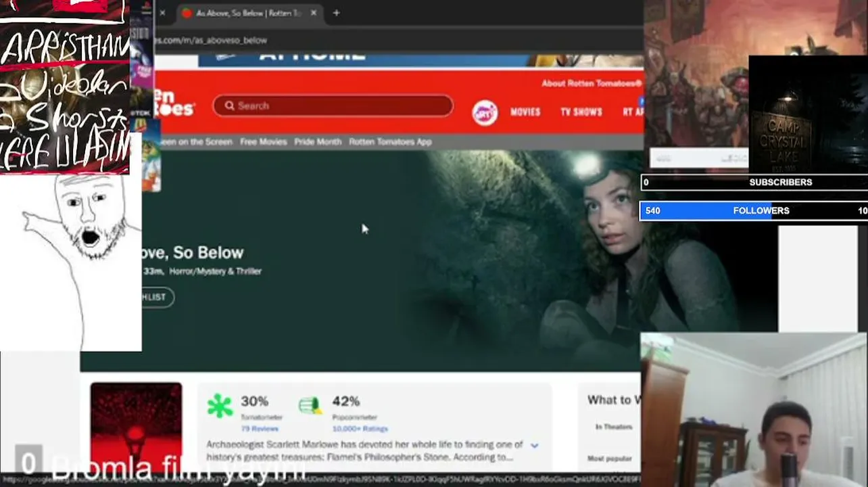Screen dimensions: 868x487
Task: Open the About Rotten Tomatoes link
Action: tap(591, 84)
